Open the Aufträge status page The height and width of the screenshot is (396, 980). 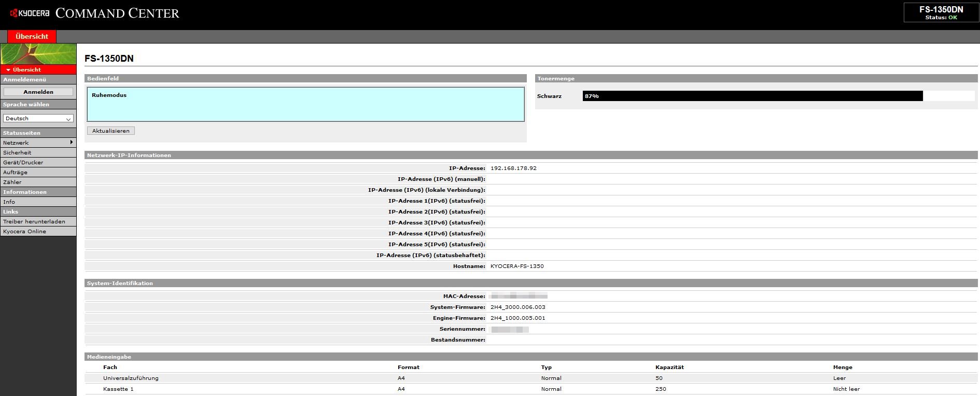click(x=38, y=172)
